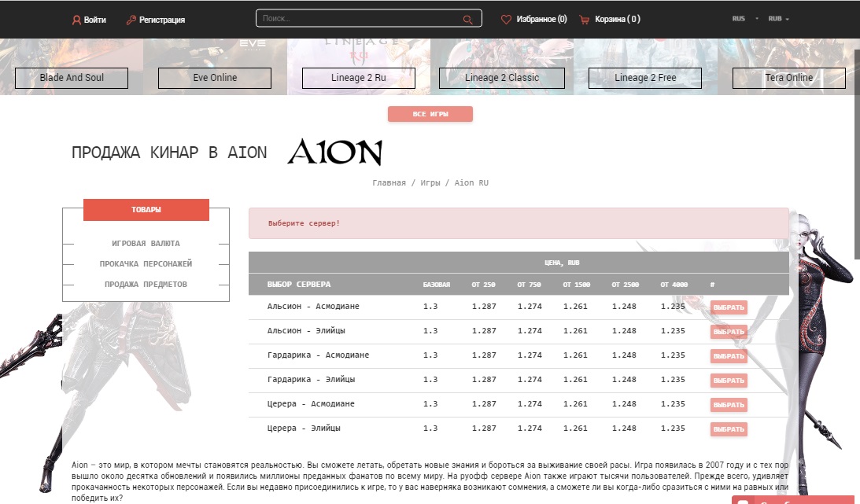Go to Игры breadcrumb
Viewport: 860px width, 504px height.
[x=430, y=183]
